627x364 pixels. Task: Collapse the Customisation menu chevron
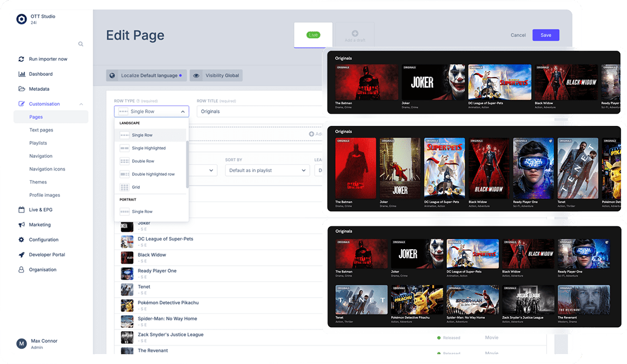[81, 104]
